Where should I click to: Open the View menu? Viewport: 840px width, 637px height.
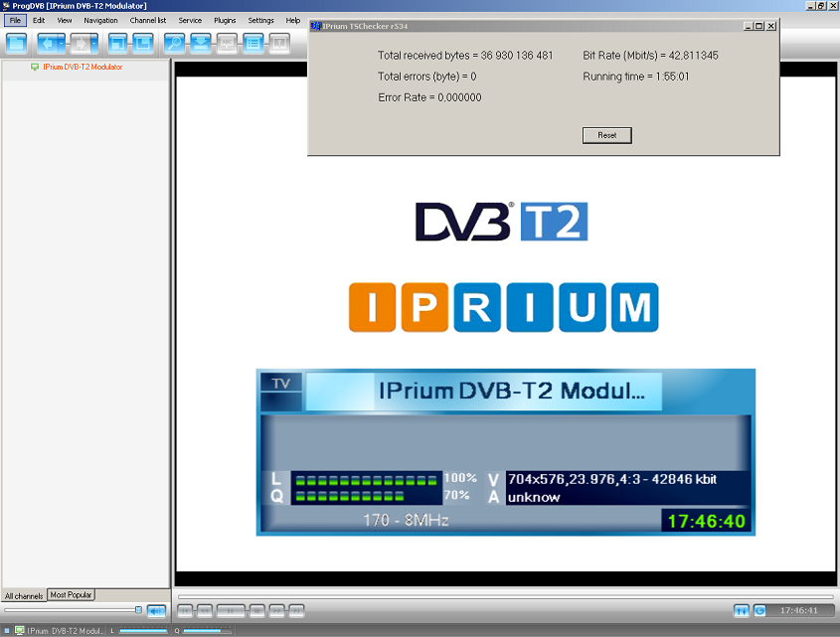coord(65,20)
